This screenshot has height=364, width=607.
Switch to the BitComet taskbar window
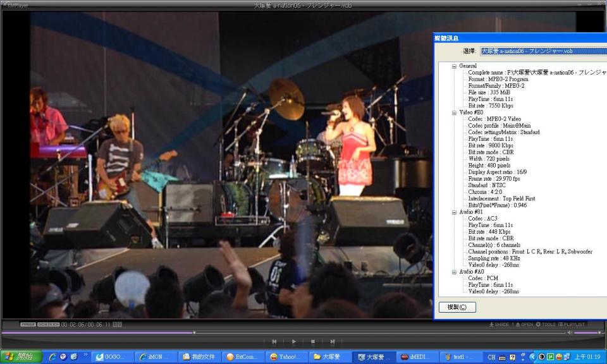[243, 357]
